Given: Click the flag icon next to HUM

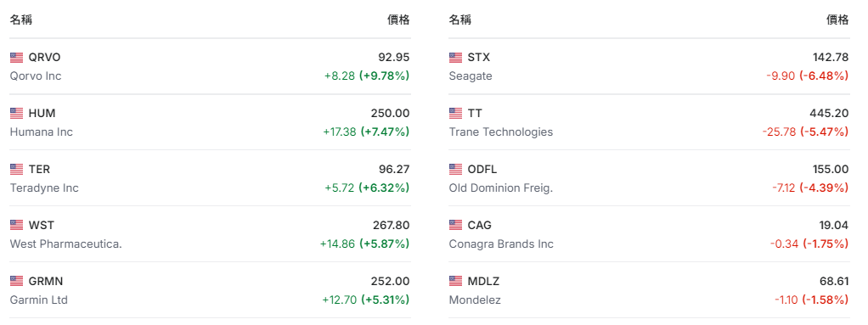Looking at the screenshot, I should tap(17, 114).
